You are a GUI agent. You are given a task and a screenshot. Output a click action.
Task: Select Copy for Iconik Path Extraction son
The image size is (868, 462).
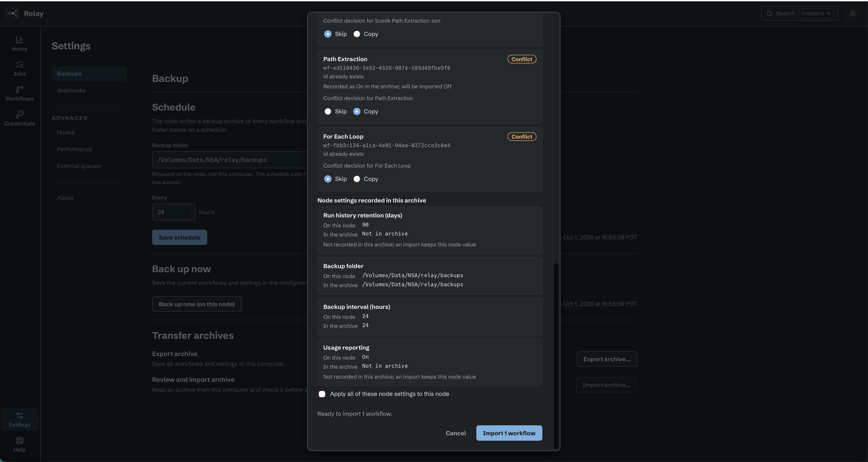coord(357,34)
